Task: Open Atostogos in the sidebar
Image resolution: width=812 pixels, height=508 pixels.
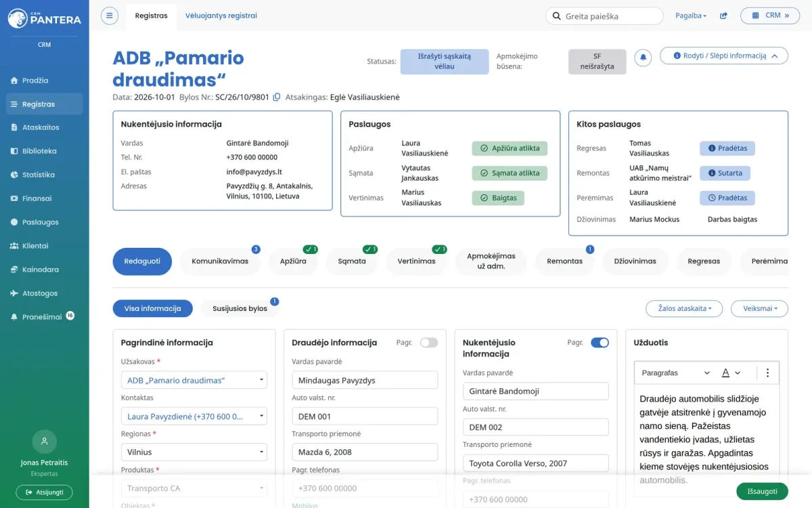Action: [45, 293]
